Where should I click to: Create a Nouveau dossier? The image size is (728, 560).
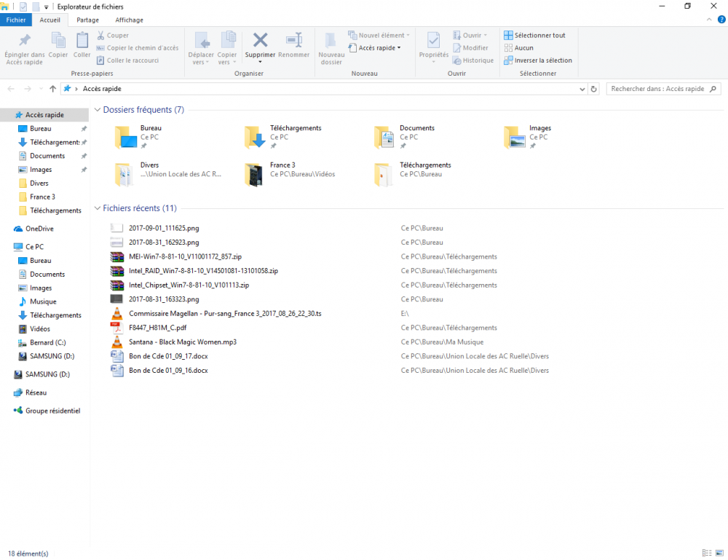pos(331,48)
